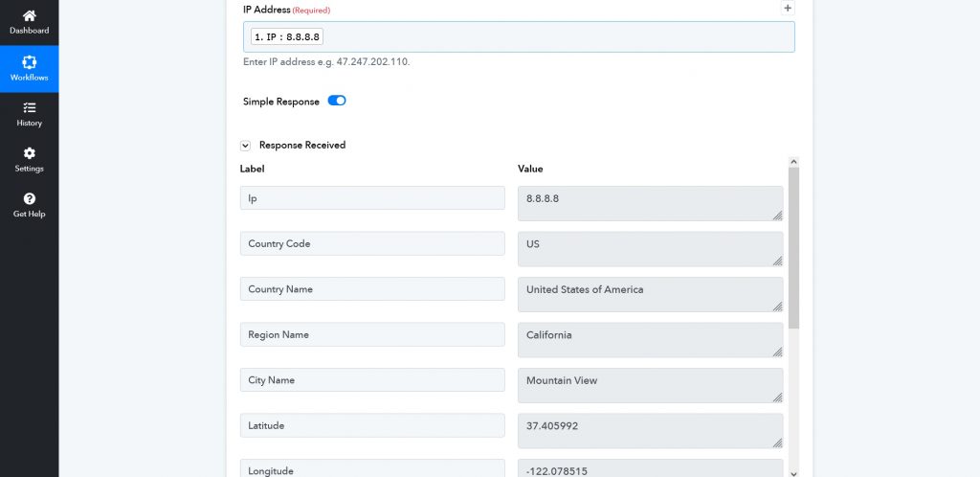Click the plus icon above IP Address field
Screen dimensions: 980x477
[x=788, y=8]
